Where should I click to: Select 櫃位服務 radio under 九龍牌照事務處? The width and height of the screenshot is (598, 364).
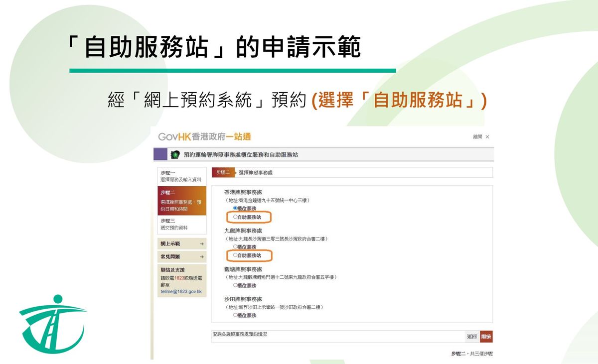235,246
